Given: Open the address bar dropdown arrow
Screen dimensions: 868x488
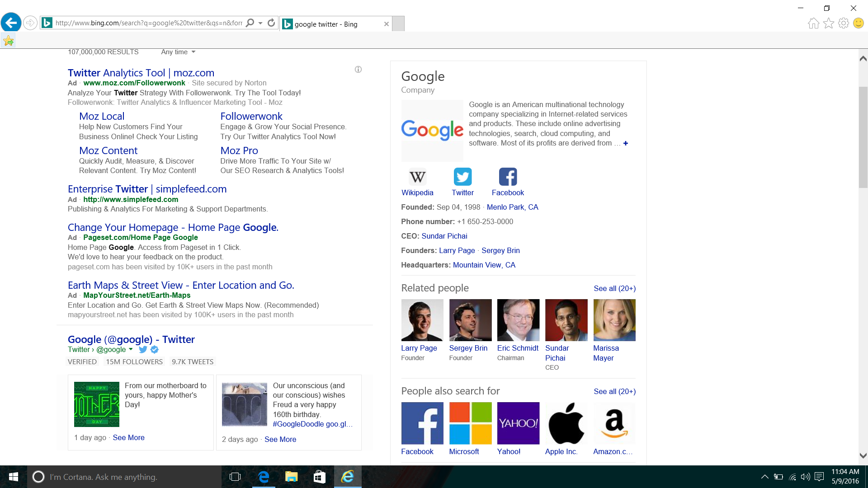Looking at the screenshot, I should point(260,23).
